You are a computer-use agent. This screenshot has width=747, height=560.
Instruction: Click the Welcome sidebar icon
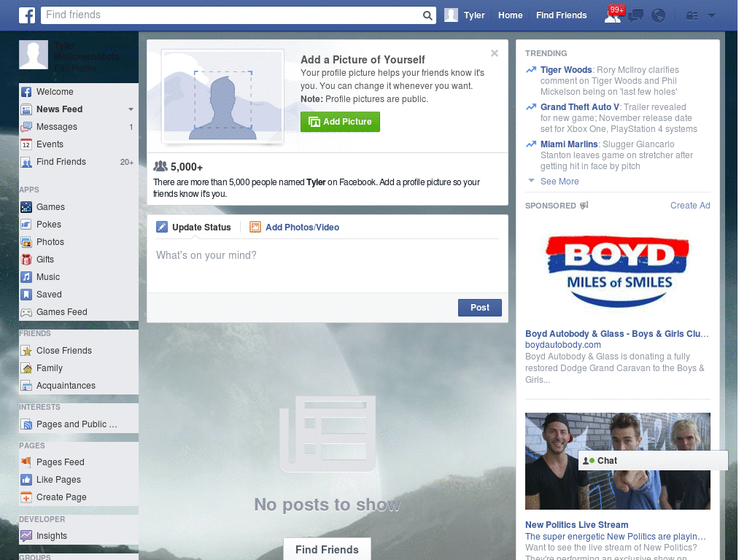point(26,92)
